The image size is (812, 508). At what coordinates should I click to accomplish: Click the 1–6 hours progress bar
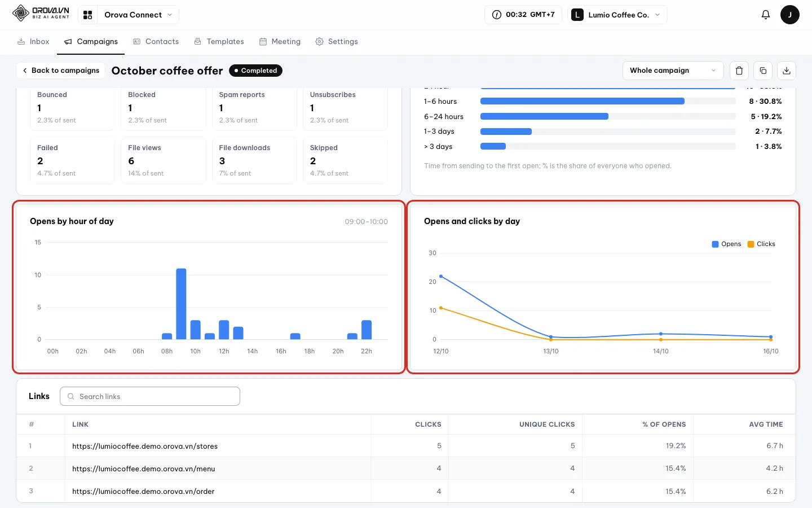coord(608,101)
